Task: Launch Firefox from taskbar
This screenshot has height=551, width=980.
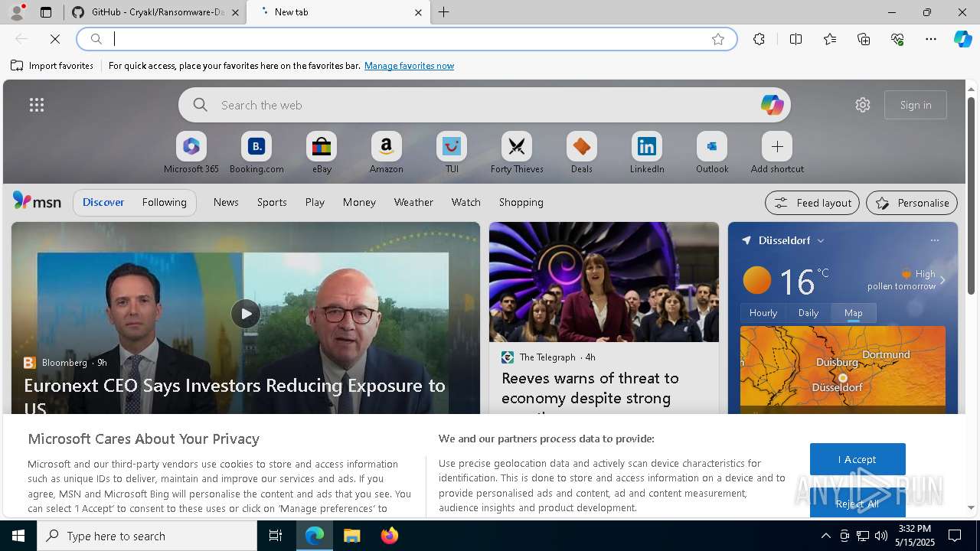Action: click(390, 536)
